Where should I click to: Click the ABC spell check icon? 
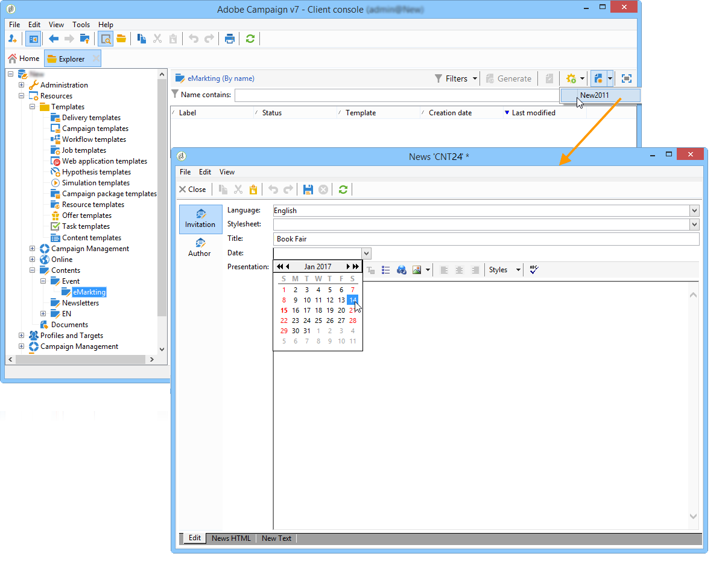(534, 270)
